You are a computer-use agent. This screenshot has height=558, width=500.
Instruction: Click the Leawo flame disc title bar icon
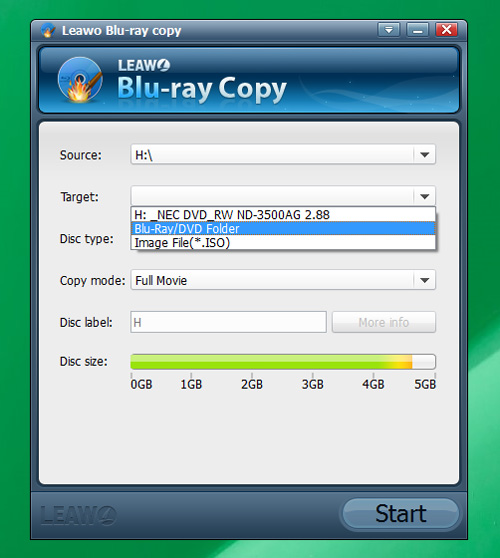pyautogui.click(x=48, y=31)
